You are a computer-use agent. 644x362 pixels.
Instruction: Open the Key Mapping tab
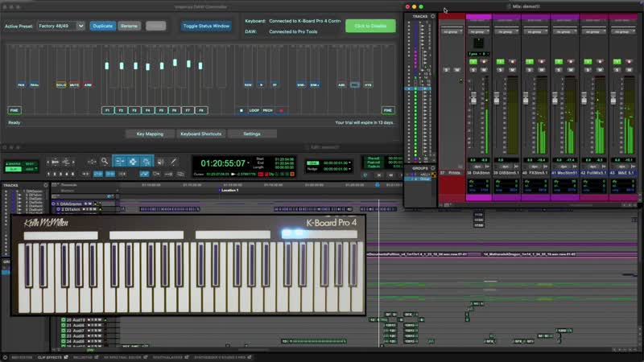pyautogui.click(x=150, y=134)
